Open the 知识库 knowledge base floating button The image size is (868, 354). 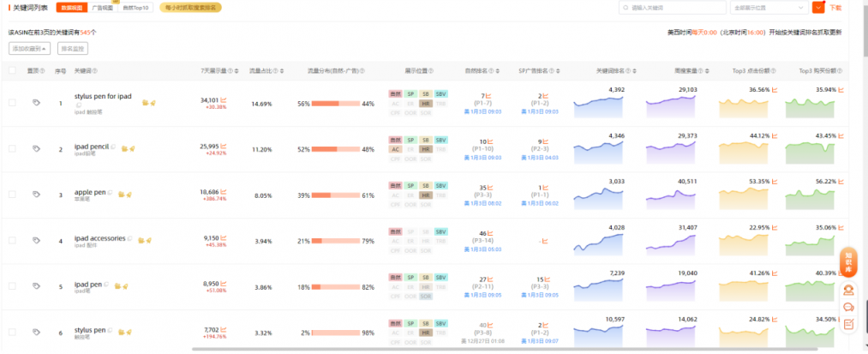click(848, 262)
